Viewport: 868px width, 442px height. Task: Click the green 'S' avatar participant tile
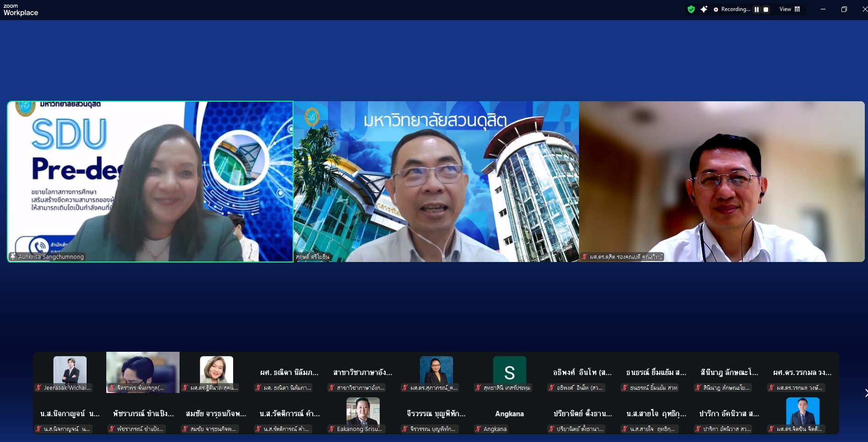point(509,372)
